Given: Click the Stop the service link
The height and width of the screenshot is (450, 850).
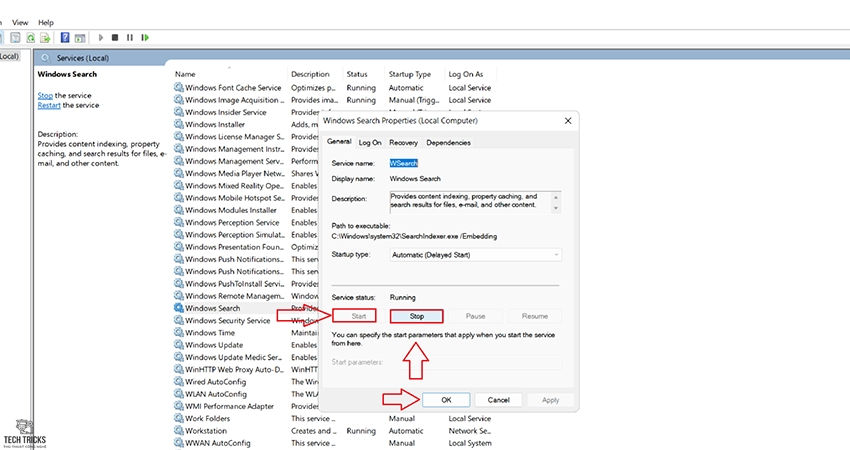Looking at the screenshot, I should [45, 95].
